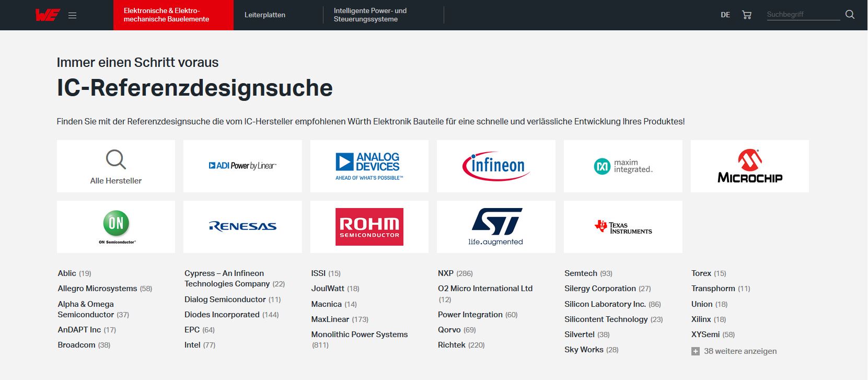Open the Texas Instruments logo tile
Viewport: 868px width, 380px height.
[x=623, y=227]
